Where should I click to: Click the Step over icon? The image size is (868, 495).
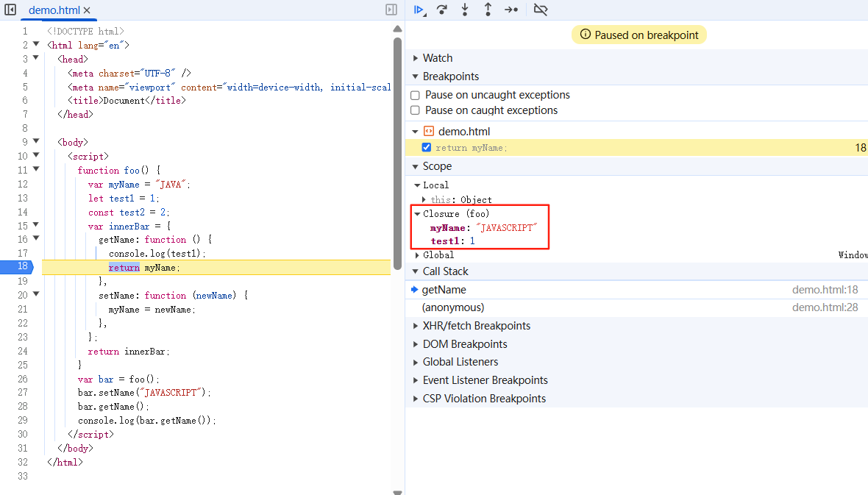441,10
